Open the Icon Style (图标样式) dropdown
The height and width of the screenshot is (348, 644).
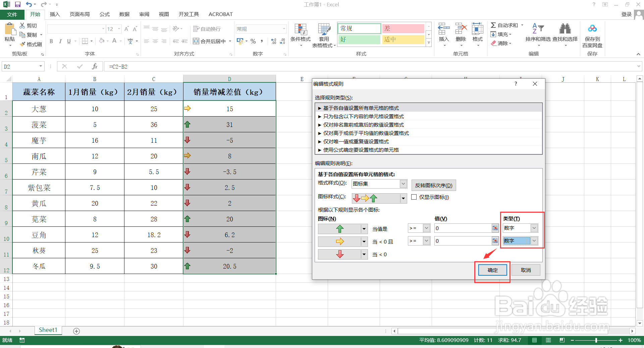[x=403, y=199]
